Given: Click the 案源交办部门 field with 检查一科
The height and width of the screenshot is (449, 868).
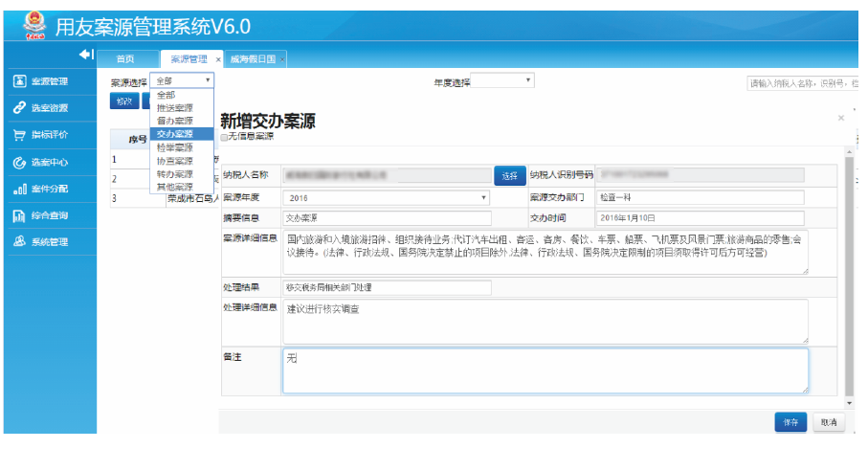Looking at the screenshot, I should (700, 197).
